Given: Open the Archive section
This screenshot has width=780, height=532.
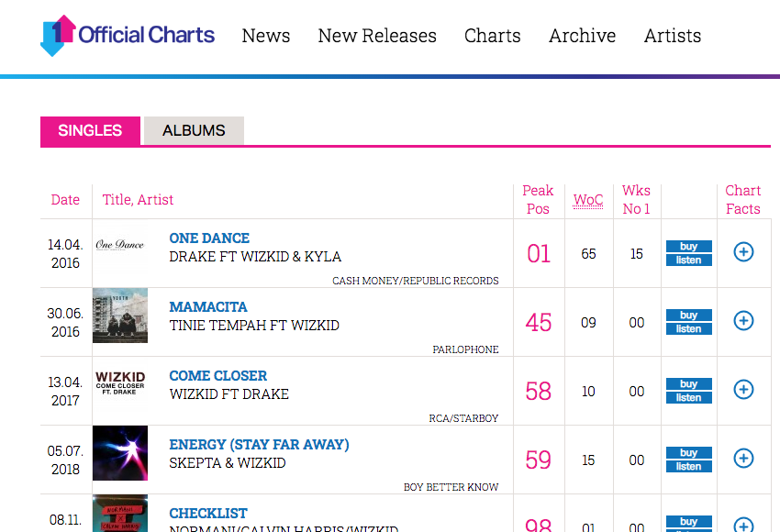Looking at the screenshot, I should tap(583, 36).
